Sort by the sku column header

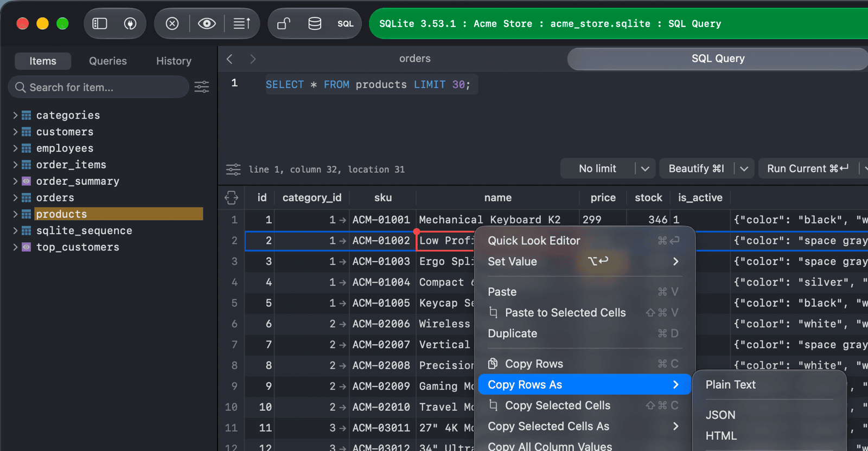coord(383,198)
